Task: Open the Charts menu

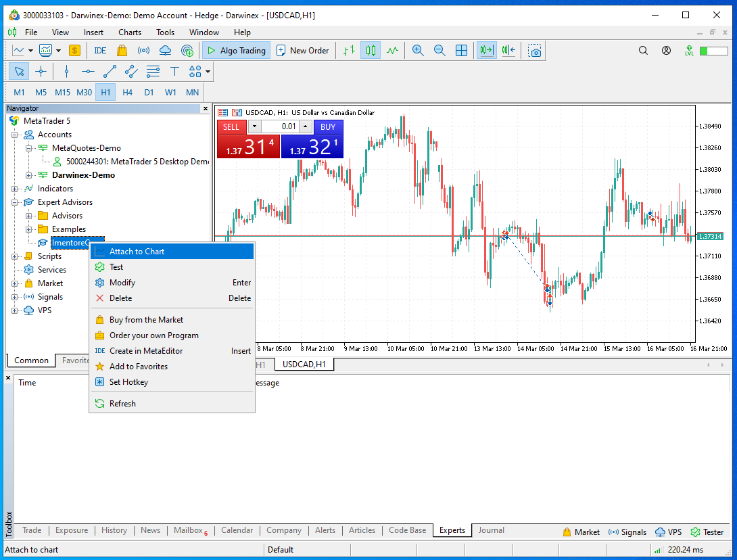Action: (130, 32)
